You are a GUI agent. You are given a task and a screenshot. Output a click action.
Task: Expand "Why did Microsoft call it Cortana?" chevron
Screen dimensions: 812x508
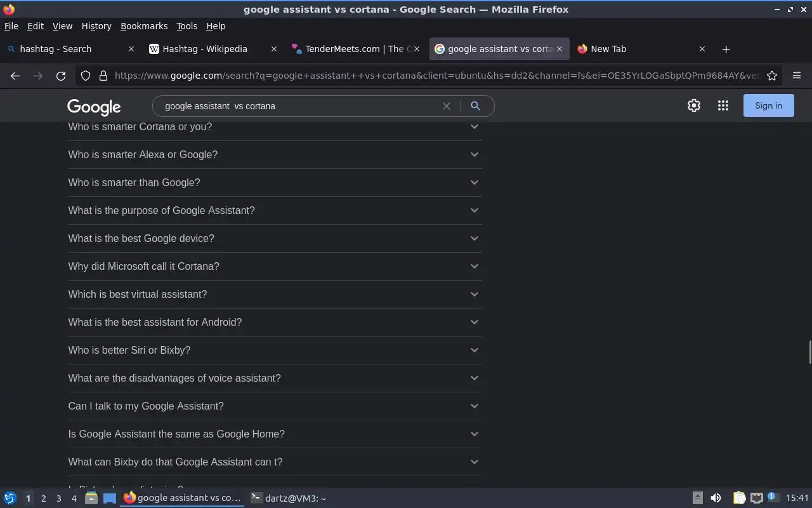474,266
